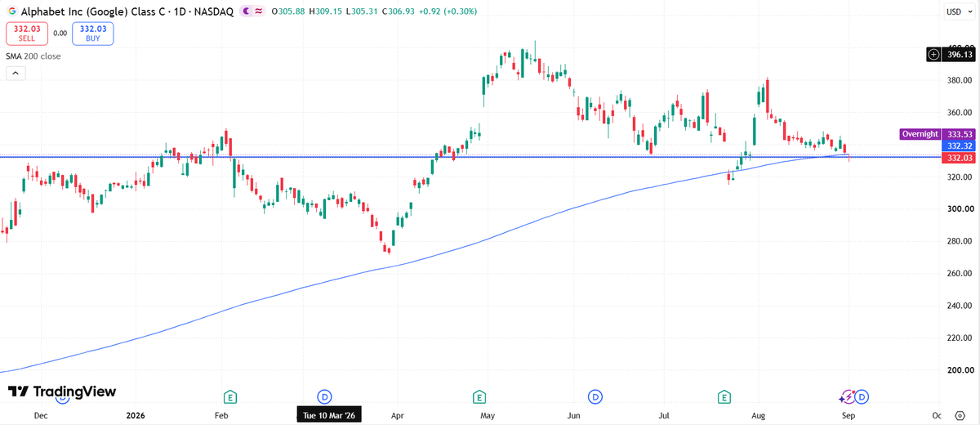Click the 333.53 overnight price tag
The image size is (980, 425).
tap(957, 134)
